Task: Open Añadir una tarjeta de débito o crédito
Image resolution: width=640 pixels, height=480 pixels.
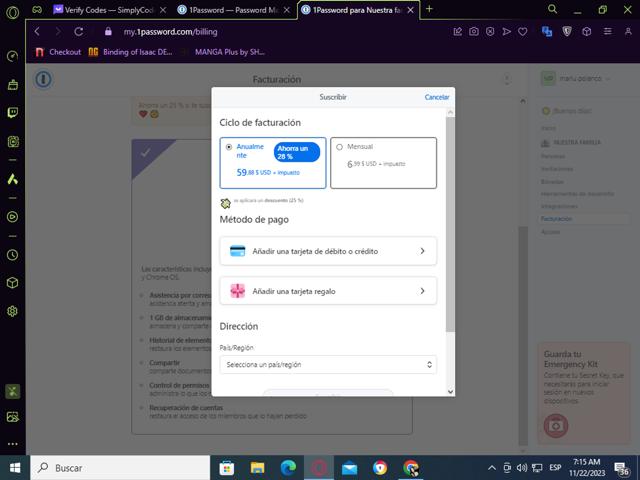Action: point(328,251)
